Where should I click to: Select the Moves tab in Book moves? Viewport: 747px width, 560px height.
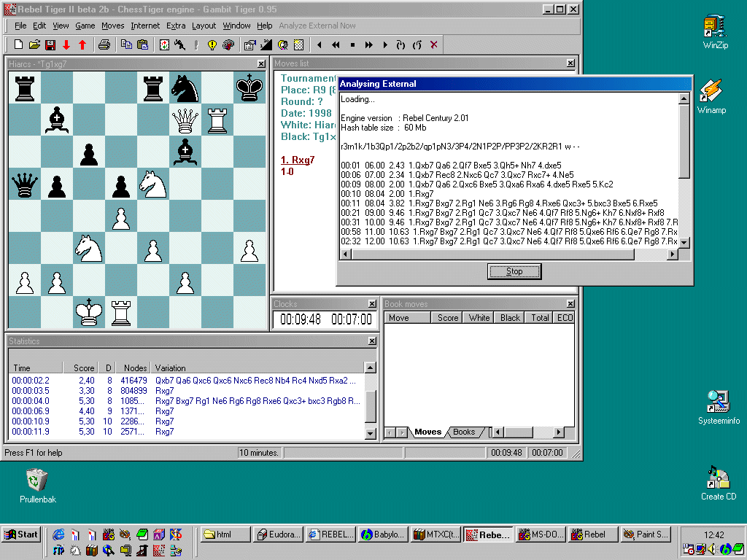427,432
